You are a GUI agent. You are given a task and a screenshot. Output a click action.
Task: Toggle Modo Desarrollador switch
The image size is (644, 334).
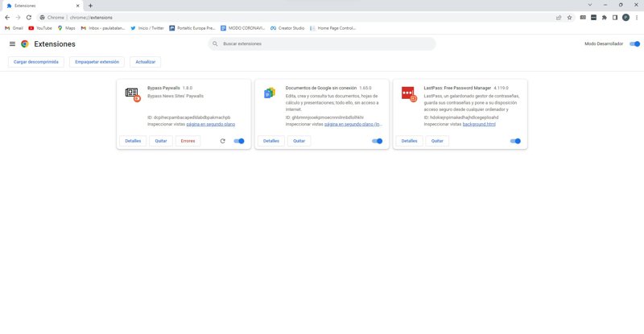(x=634, y=43)
